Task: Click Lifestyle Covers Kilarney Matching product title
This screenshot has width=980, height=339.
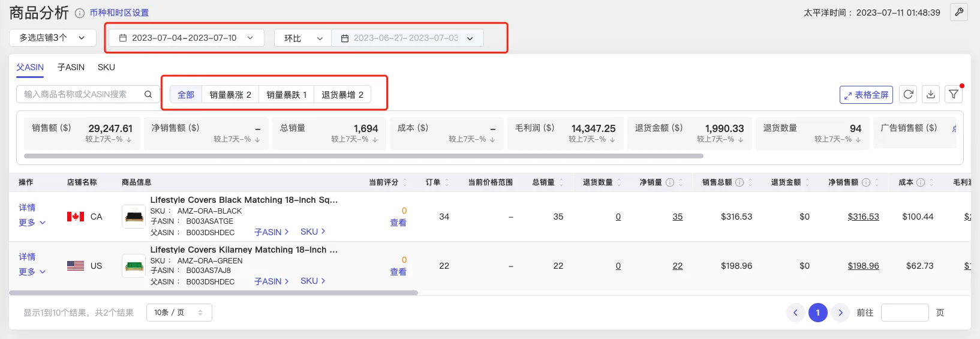Action: tap(244, 250)
